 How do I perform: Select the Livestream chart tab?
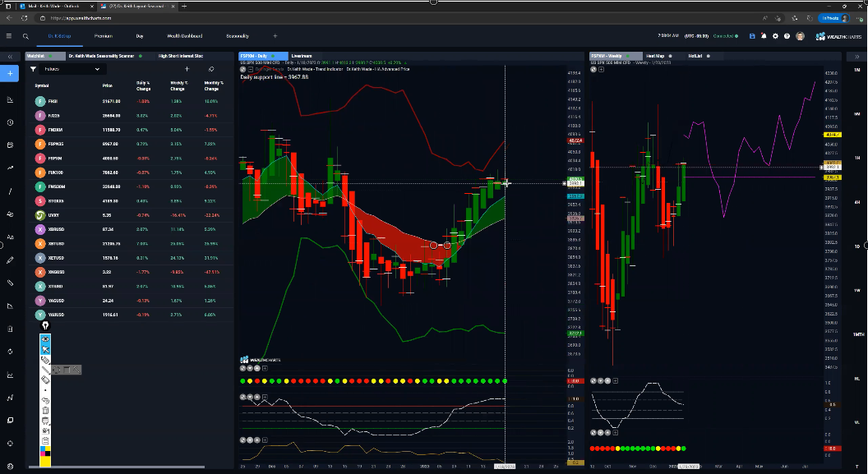pos(302,56)
